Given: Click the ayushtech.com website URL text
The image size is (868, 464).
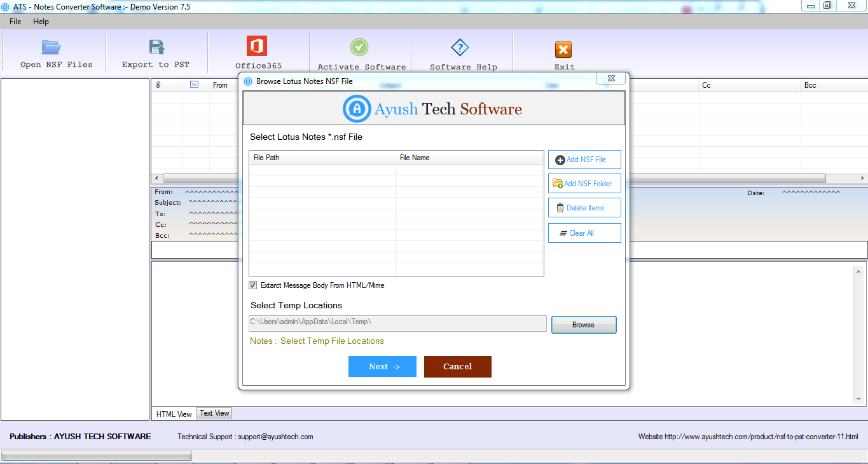Looking at the screenshot, I should [x=761, y=437].
